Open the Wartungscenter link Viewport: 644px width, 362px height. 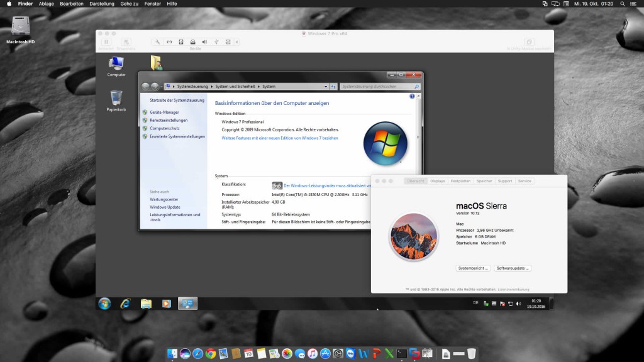click(x=164, y=199)
